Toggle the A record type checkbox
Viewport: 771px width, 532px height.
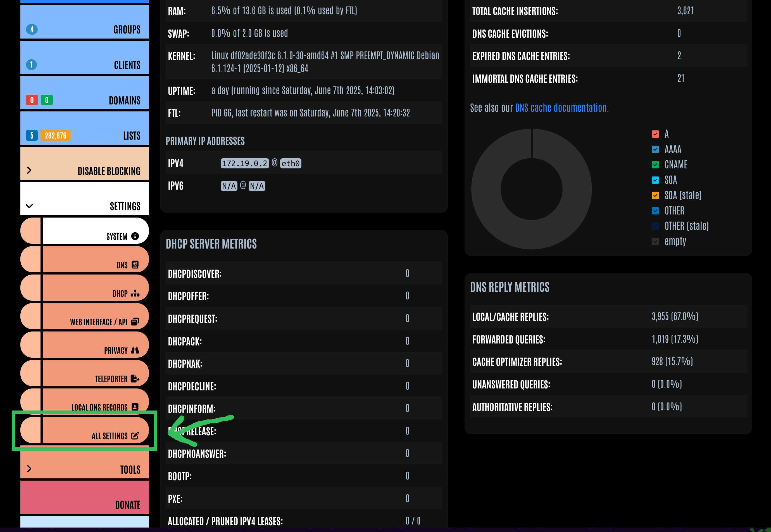click(655, 134)
